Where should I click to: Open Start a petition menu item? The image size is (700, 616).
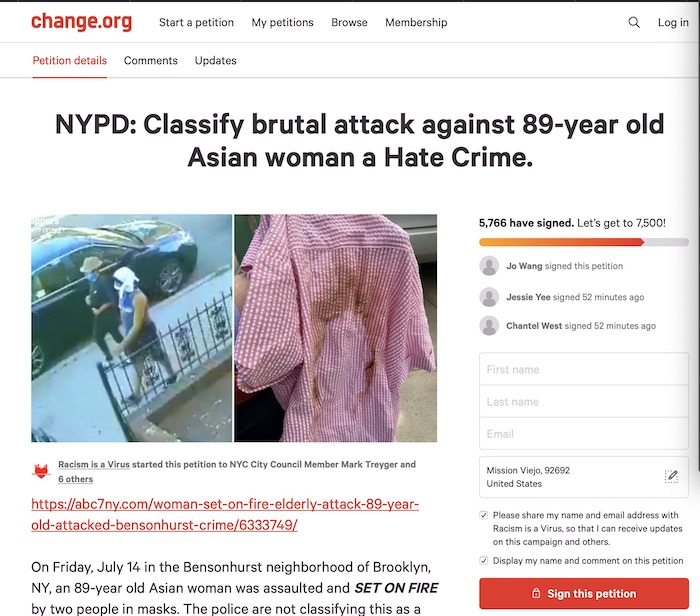[x=196, y=22]
